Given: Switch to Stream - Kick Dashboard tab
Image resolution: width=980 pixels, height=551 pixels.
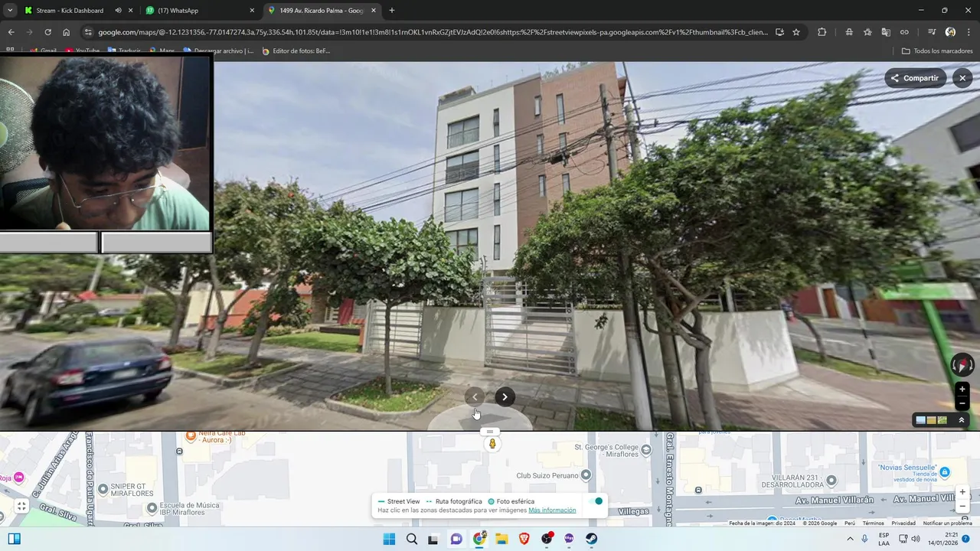Looking at the screenshot, I should (x=78, y=11).
